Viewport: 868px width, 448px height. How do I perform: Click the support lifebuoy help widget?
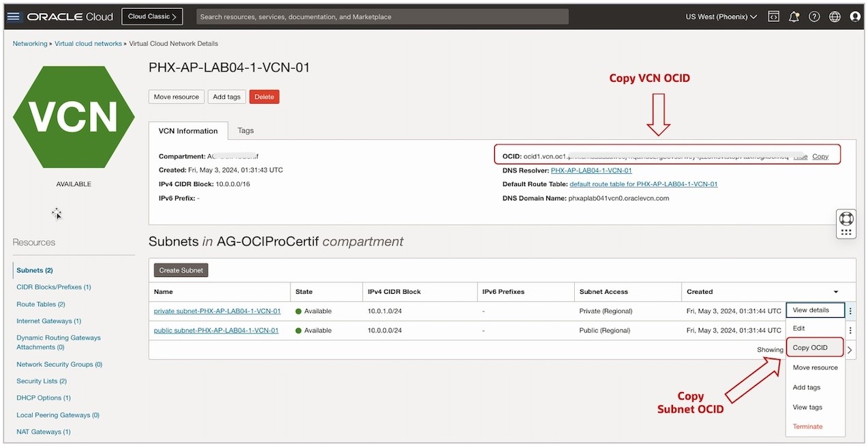[846, 219]
